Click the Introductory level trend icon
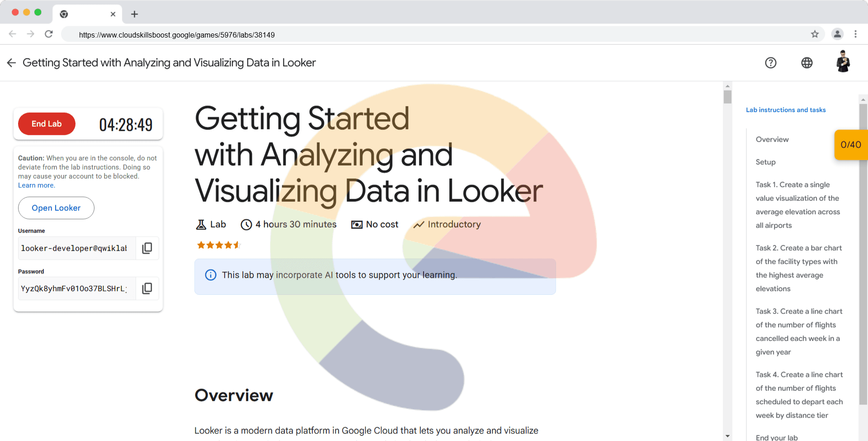 419,224
